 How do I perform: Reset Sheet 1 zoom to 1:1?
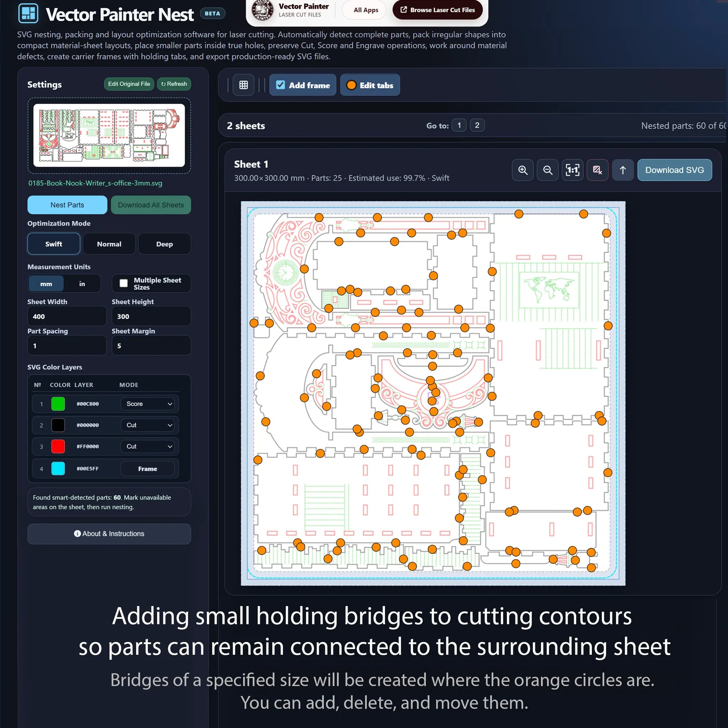click(x=572, y=170)
